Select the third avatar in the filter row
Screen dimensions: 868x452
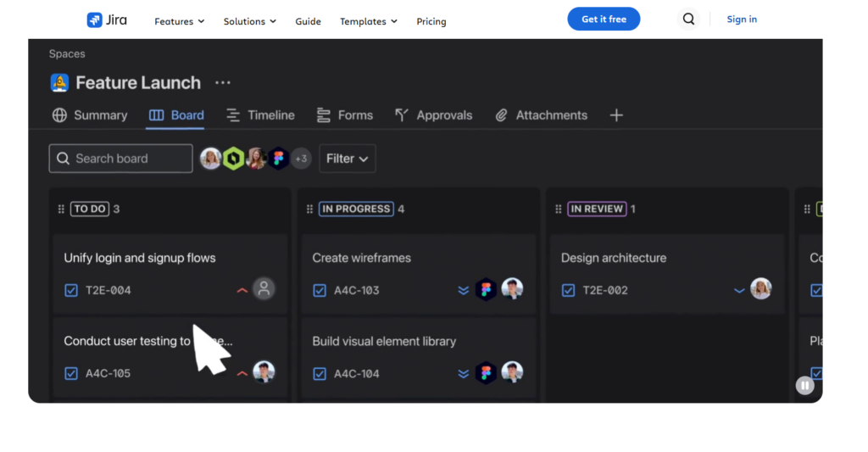256,159
